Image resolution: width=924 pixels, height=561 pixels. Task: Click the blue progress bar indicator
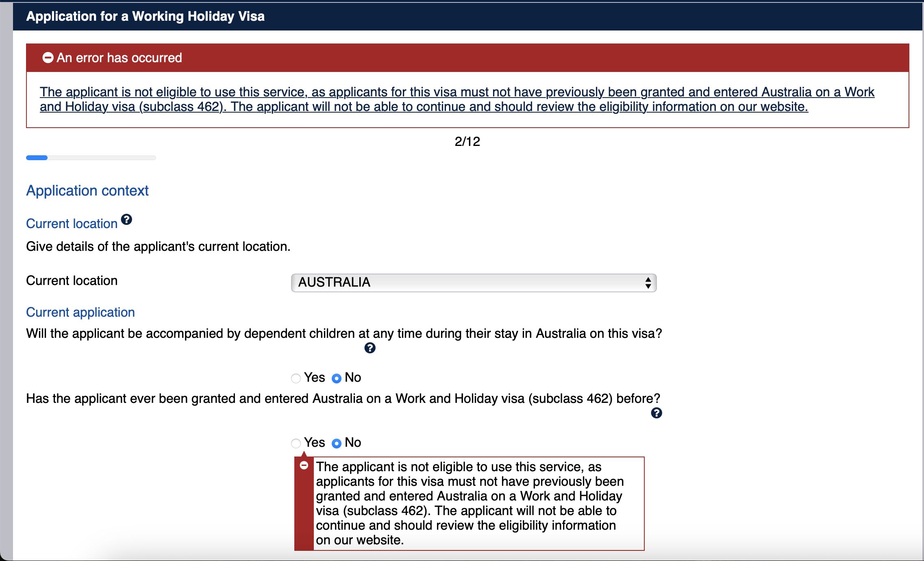click(x=37, y=158)
